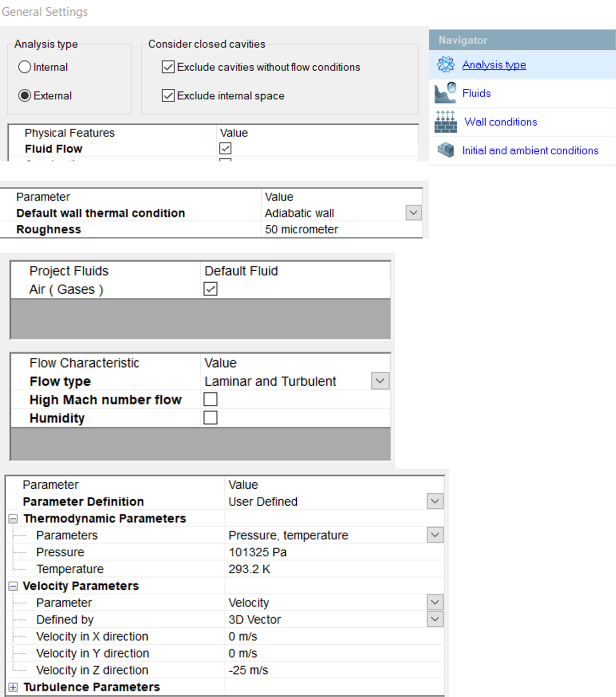Image resolution: width=616 pixels, height=697 pixels.
Task: Enable the Humidity checkbox
Action: click(x=210, y=418)
